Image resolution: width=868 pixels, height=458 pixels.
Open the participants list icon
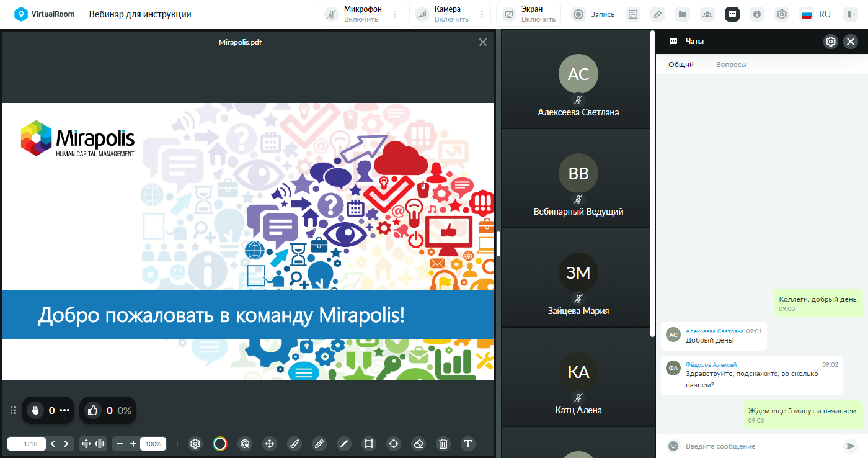707,14
